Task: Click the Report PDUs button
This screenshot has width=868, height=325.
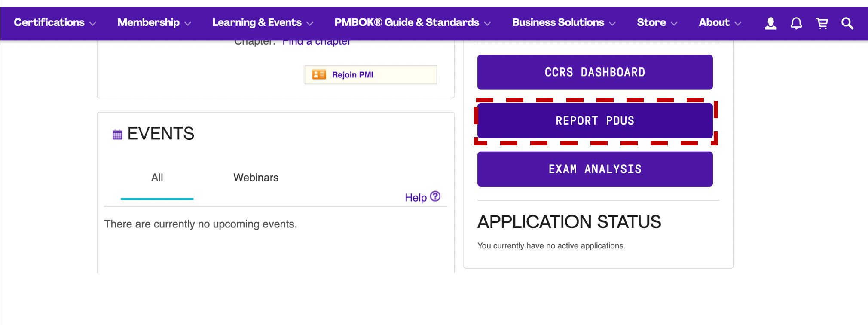Action: point(595,121)
